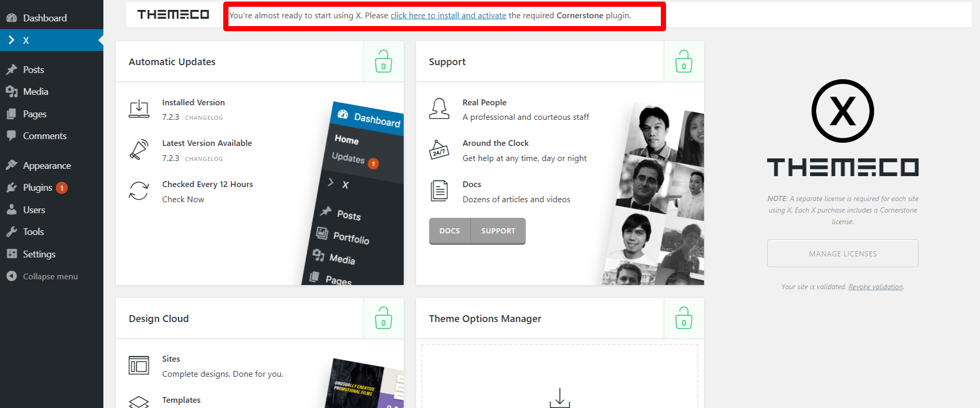Click the Real People bust icon
Image resolution: width=980 pixels, height=408 pixels.
click(439, 109)
